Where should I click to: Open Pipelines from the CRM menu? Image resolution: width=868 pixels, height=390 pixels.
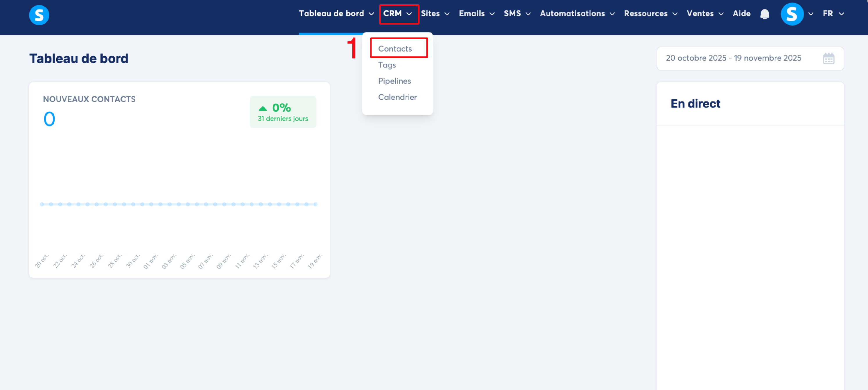(394, 81)
